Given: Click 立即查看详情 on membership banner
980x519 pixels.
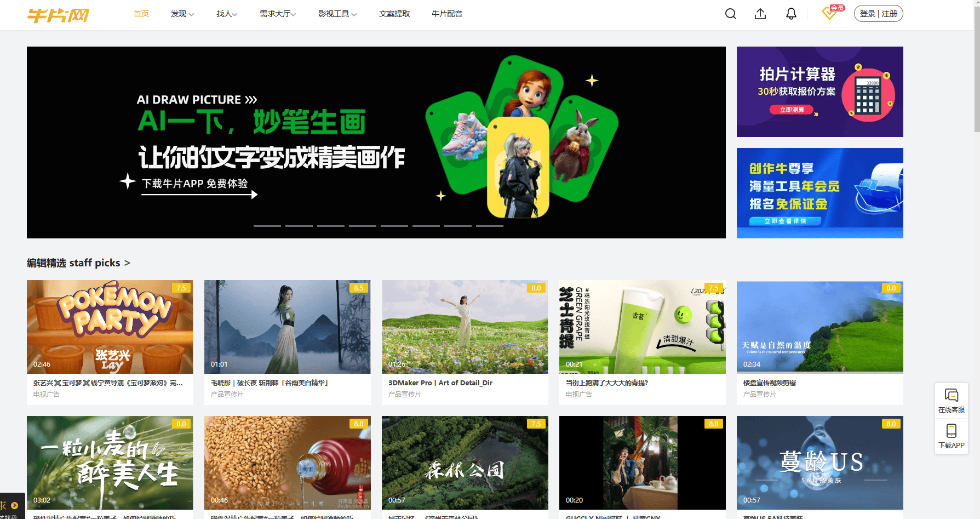Looking at the screenshot, I should pos(785,221).
